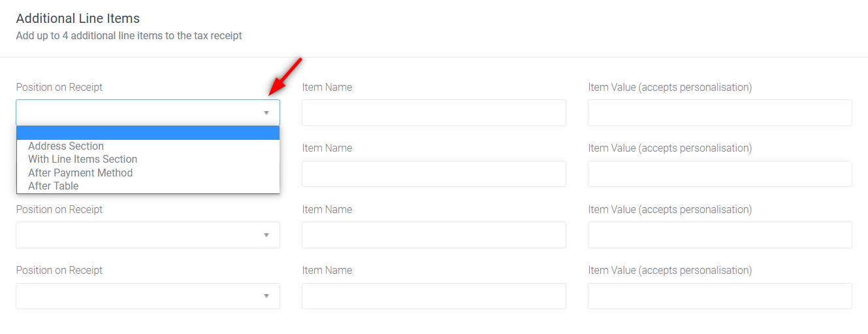Click the first row dropdown arrow icon
This screenshot has width=868, height=334.
266,113
